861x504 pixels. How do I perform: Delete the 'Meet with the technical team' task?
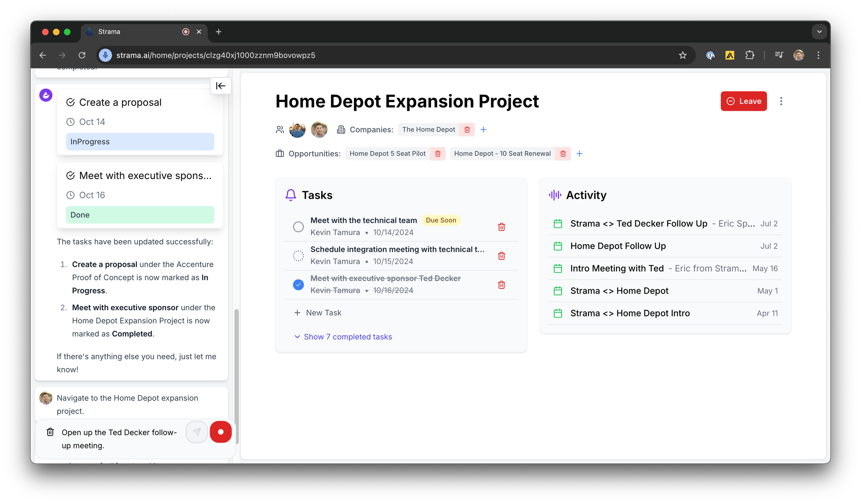(501, 227)
